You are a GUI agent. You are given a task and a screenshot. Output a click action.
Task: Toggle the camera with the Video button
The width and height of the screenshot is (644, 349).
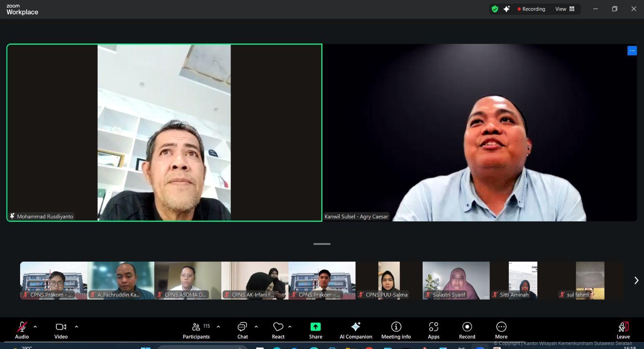tap(61, 330)
